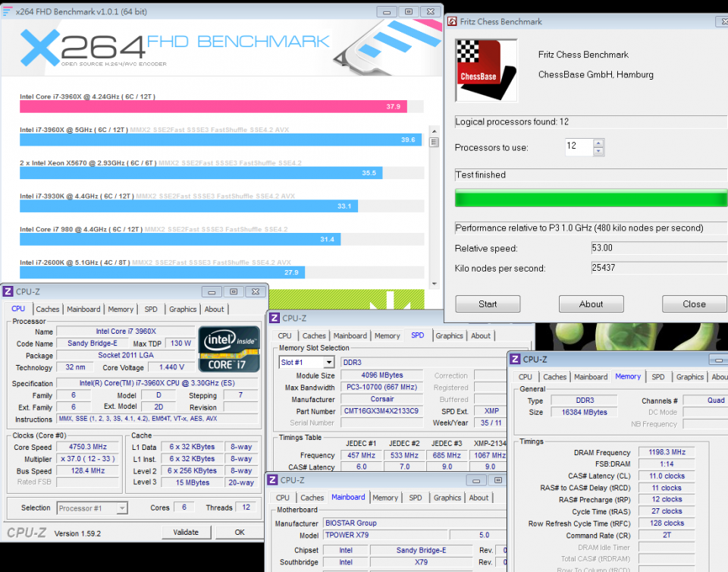Click Start in Fritz Chess Benchmark
The height and width of the screenshot is (572, 728).
pos(487,303)
